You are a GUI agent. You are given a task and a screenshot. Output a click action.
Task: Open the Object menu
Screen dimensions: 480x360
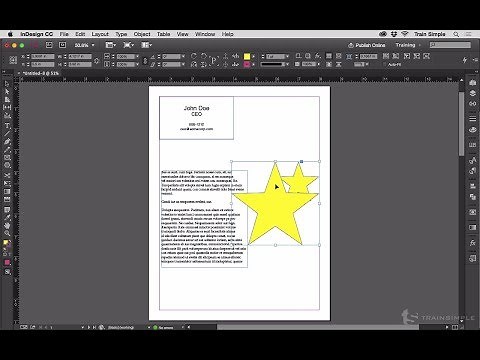142,34
